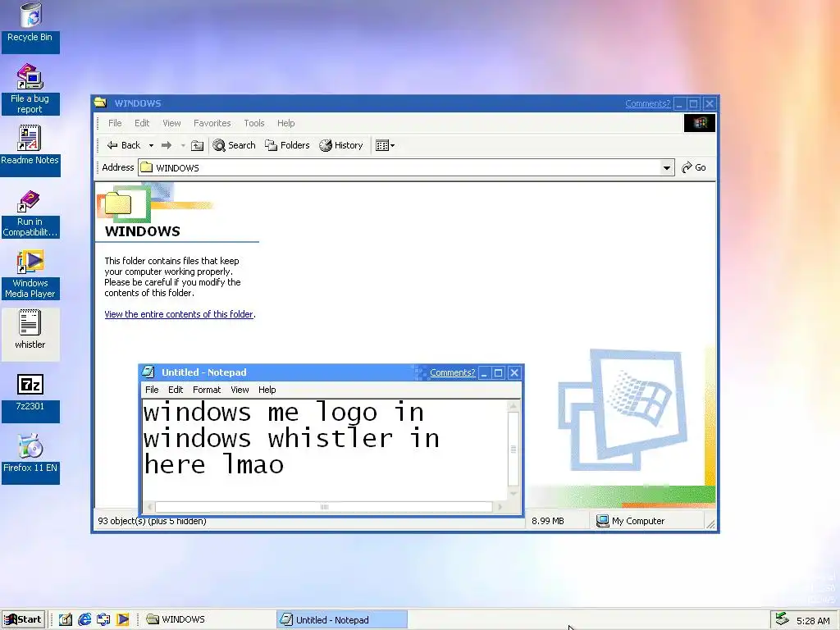Click the Start button

pos(23,620)
